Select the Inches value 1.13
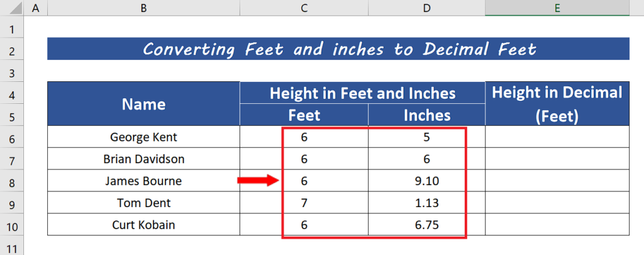This screenshot has height=255, width=644. (427, 202)
